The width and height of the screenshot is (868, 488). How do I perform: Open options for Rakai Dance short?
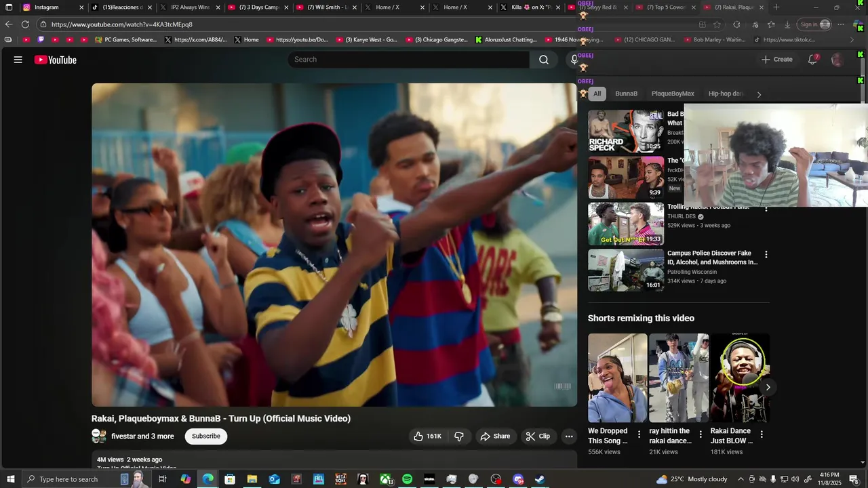(x=762, y=434)
